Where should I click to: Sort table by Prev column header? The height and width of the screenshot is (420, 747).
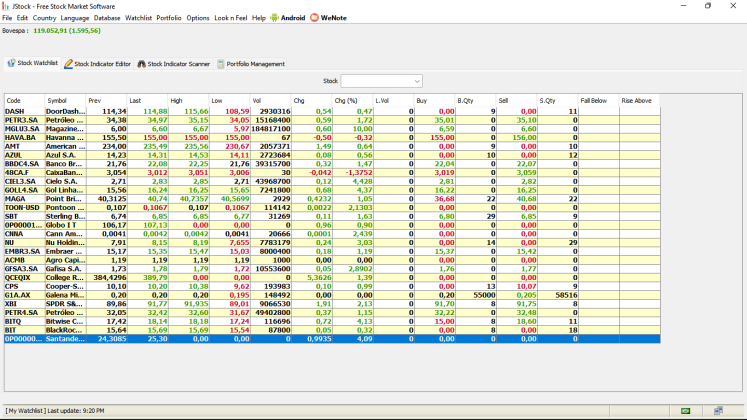coord(107,100)
